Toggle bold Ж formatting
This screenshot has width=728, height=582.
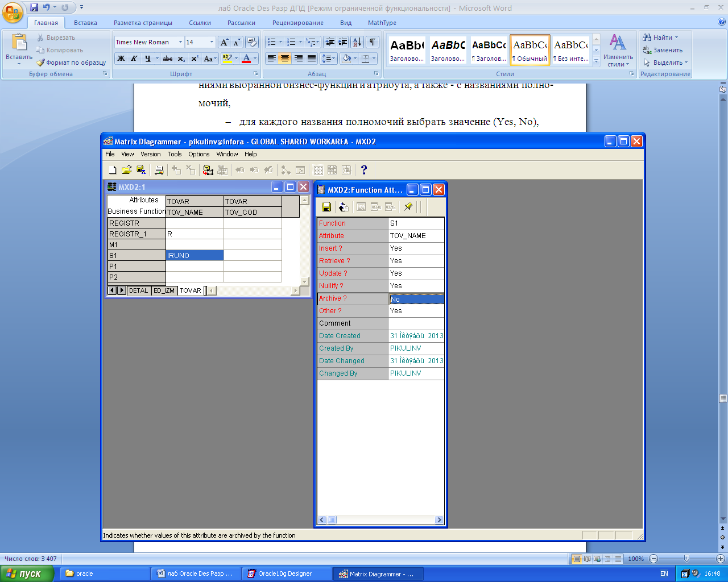click(121, 59)
